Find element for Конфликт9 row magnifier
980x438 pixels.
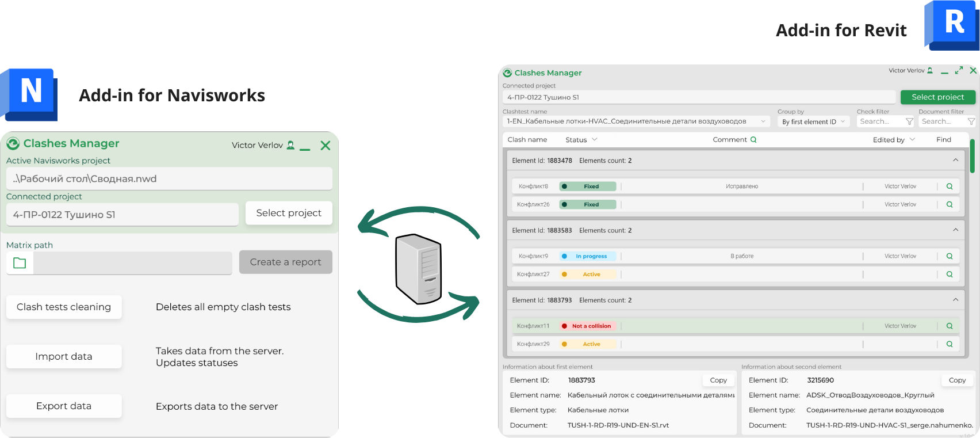point(950,256)
